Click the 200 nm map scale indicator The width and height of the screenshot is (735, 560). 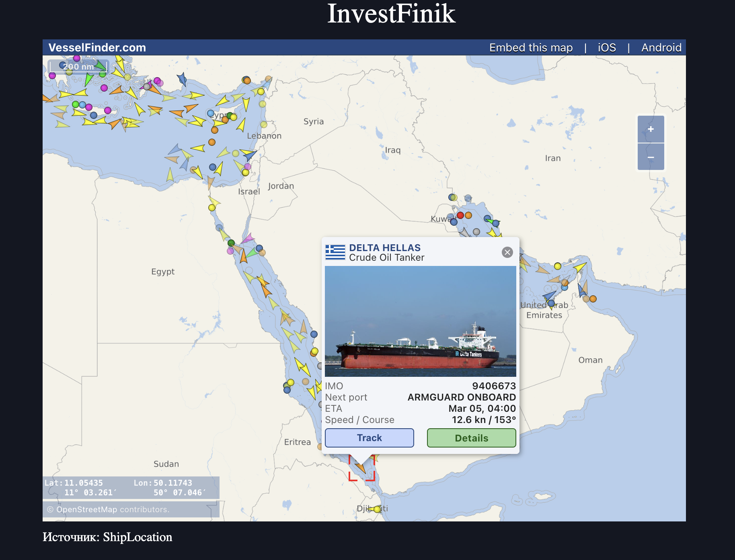(78, 67)
